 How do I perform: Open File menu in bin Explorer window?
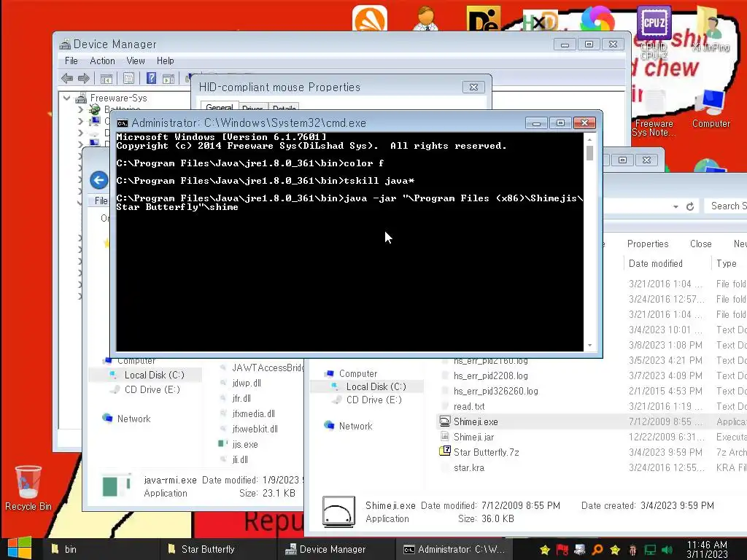(x=101, y=201)
